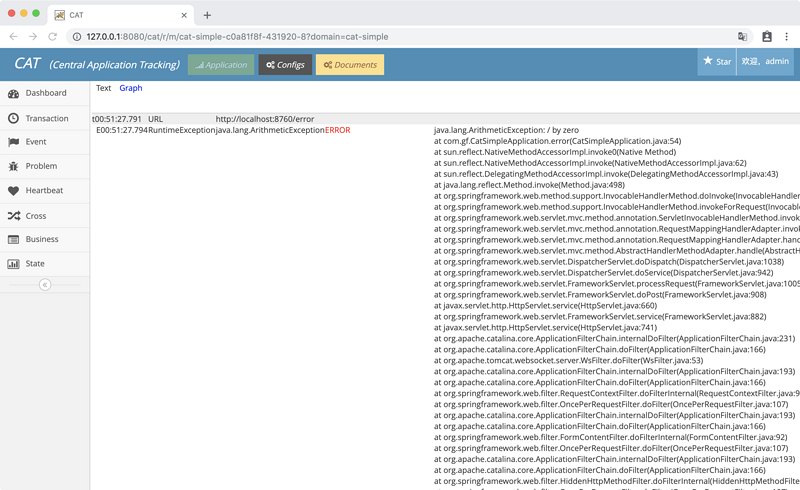Click the Cross shuffle icon
800x490 pixels.
pyautogui.click(x=14, y=216)
